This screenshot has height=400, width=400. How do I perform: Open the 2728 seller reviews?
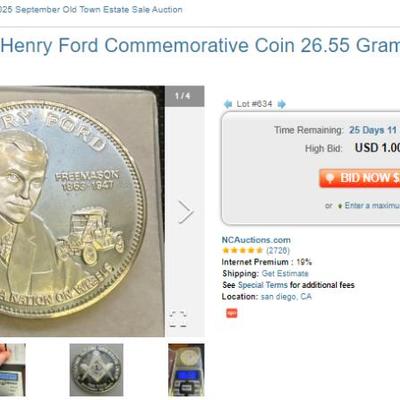coord(278,250)
